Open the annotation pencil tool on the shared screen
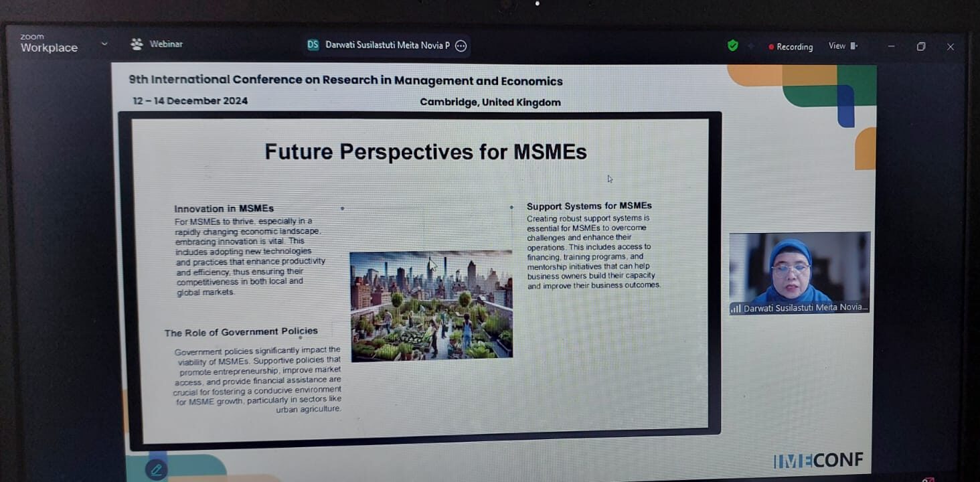 pos(156,470)
